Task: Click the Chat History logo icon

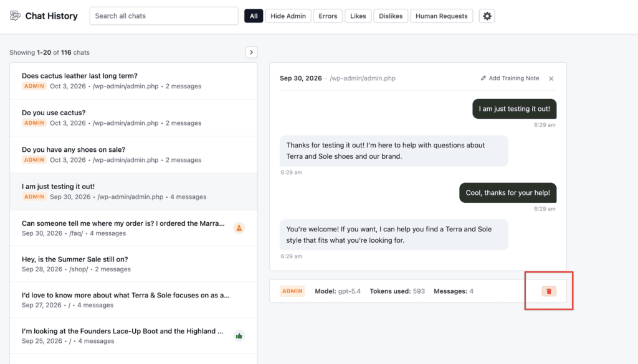Action: click(15, 16)
